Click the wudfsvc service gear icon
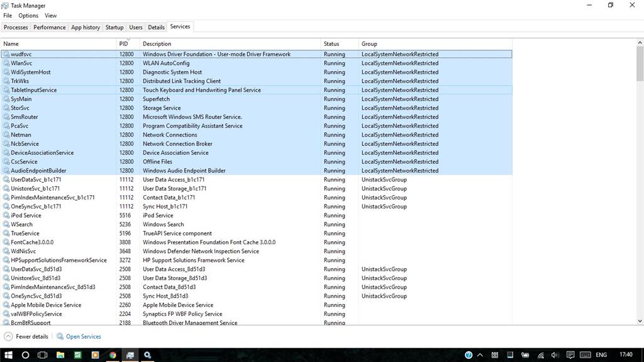Viewport: 644px width, 362px height. (6, 54)
